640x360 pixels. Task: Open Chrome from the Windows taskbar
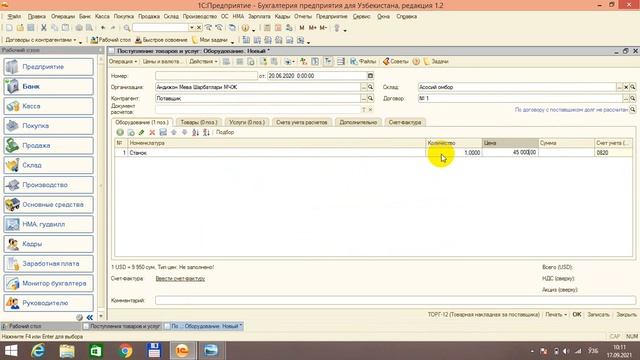(125, 351)
